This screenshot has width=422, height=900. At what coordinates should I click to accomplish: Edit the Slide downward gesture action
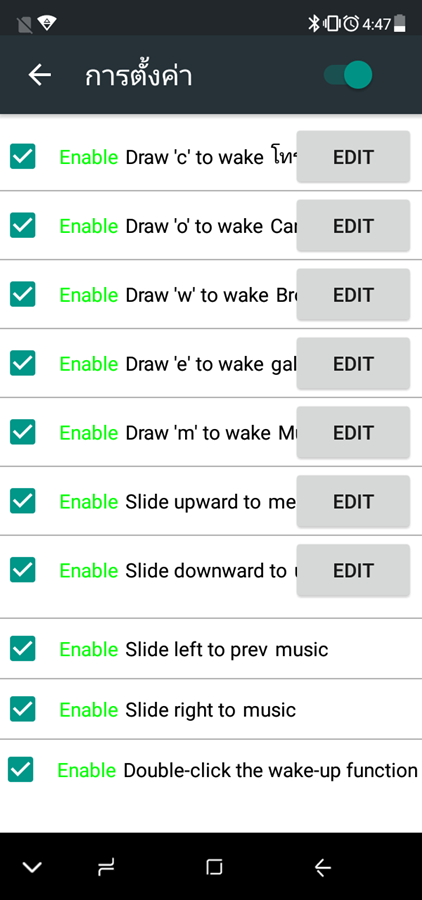[x=353, y=570]
